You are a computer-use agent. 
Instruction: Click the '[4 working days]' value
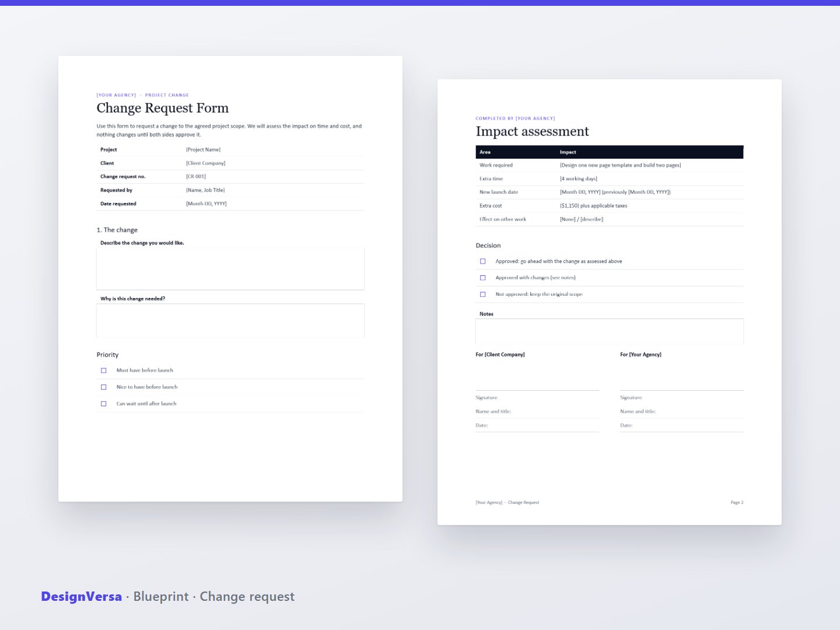tap(578, 178)
